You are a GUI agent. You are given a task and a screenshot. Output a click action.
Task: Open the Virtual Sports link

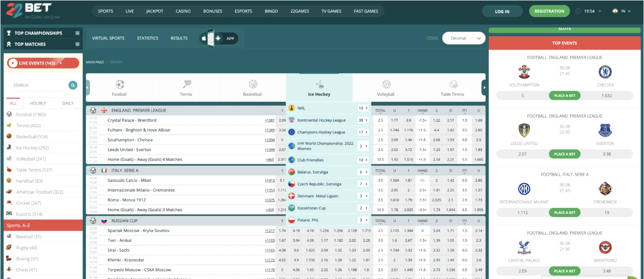point(108,38)
